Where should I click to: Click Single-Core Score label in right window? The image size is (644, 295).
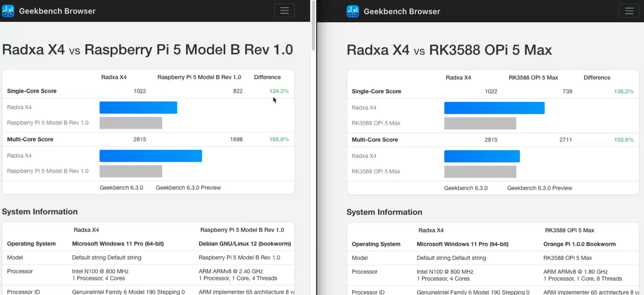(x=376, y=92)
